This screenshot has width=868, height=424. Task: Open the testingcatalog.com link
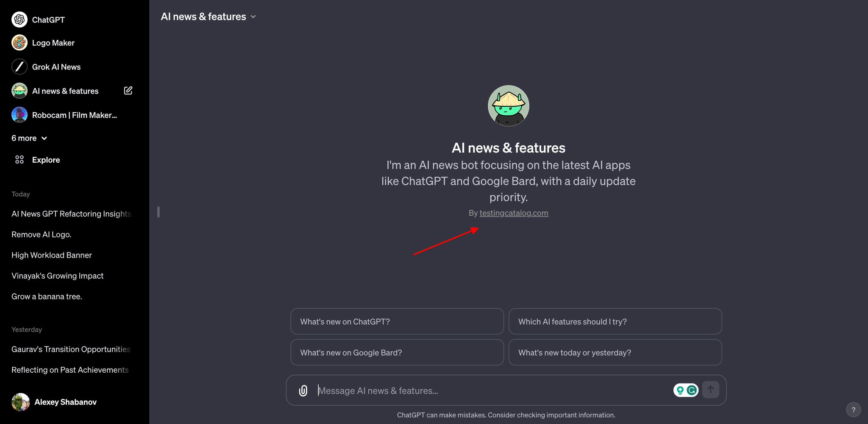[x=514, y=213]
